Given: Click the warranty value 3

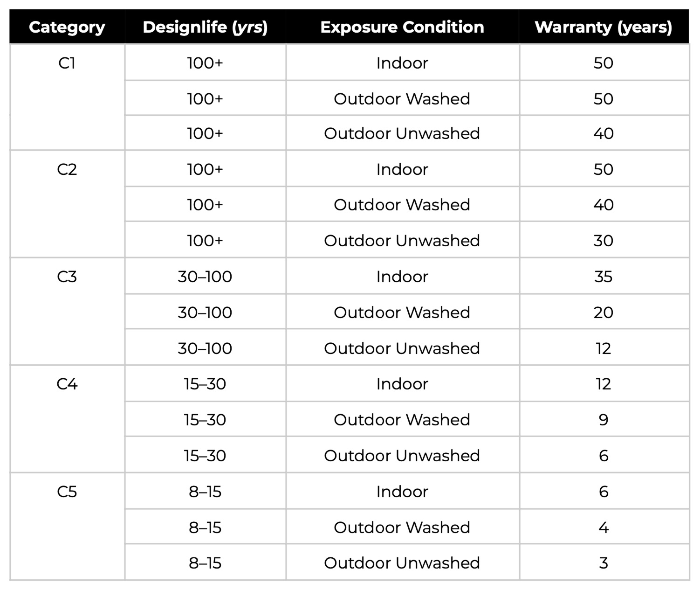Looking at the screenshot, I should point(604,563).
